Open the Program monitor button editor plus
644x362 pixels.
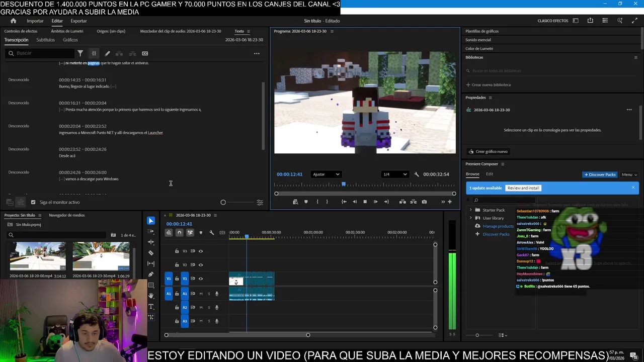pos(450,202)
